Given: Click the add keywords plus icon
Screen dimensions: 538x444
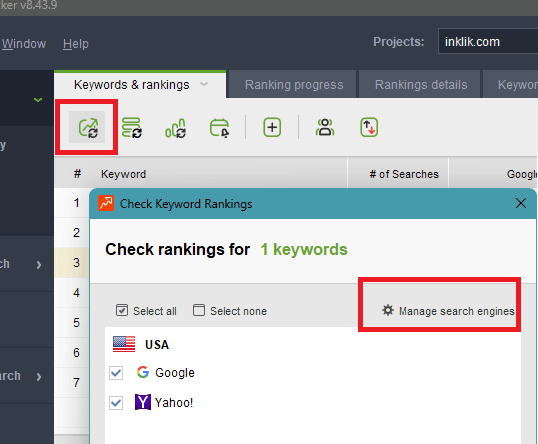Looking at the screenshot, I should point(272,128).
